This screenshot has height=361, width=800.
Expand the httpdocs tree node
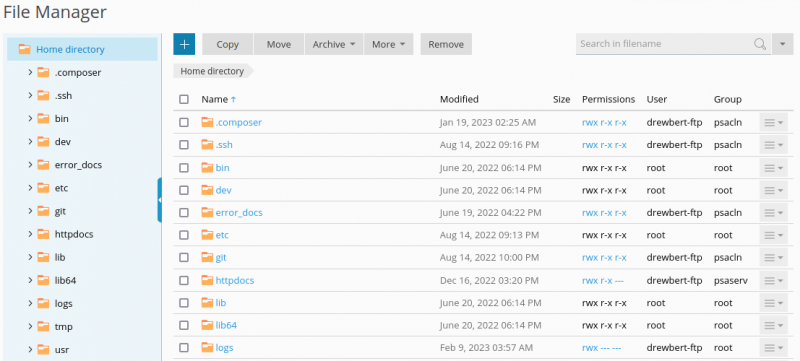(x=31, y=234)
